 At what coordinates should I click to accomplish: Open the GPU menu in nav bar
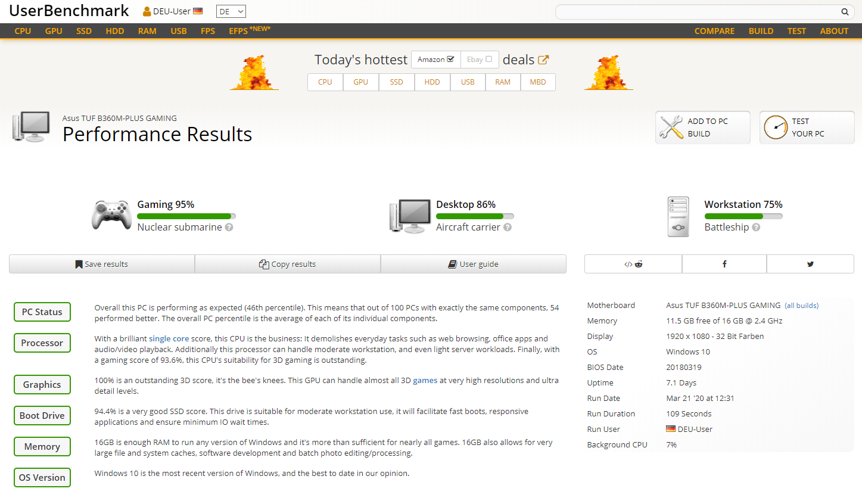[54, 31]
